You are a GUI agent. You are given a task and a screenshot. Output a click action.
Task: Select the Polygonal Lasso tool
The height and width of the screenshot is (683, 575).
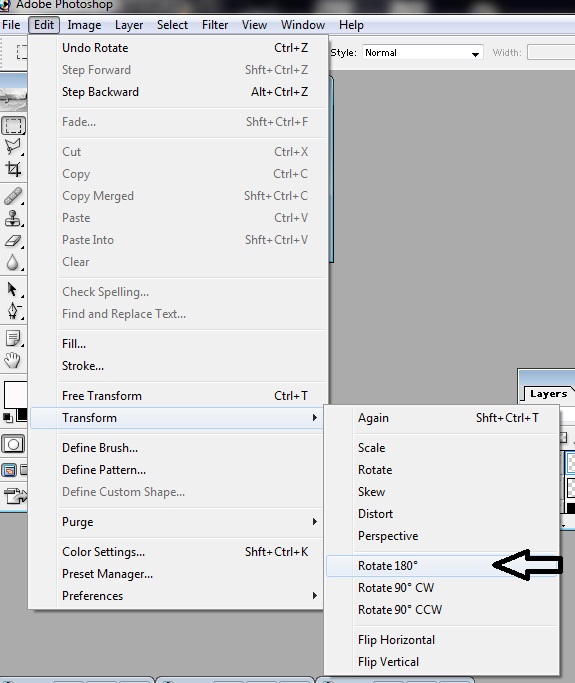point(13,147)
